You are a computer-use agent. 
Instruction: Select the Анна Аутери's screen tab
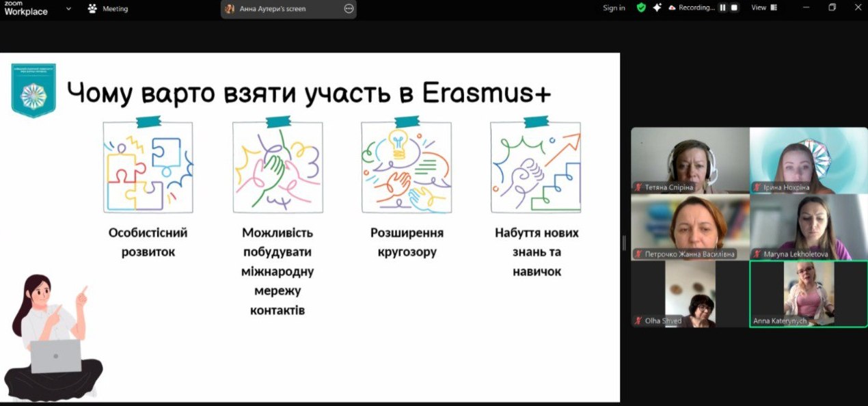point(280,9)
